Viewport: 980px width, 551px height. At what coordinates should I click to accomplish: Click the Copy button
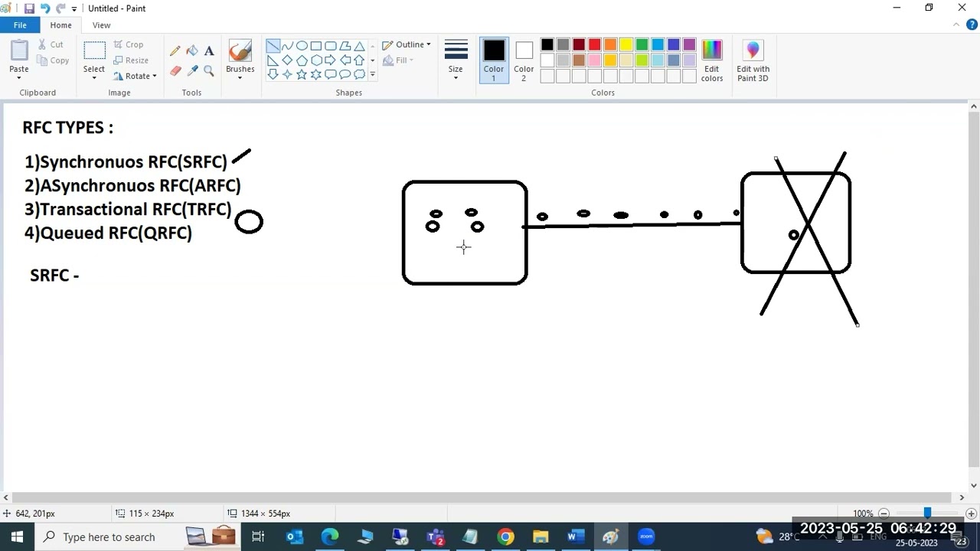tap(53, 60)
